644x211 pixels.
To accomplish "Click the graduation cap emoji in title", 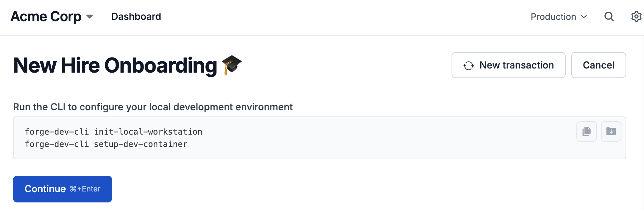I will click(x=231, y=65).
